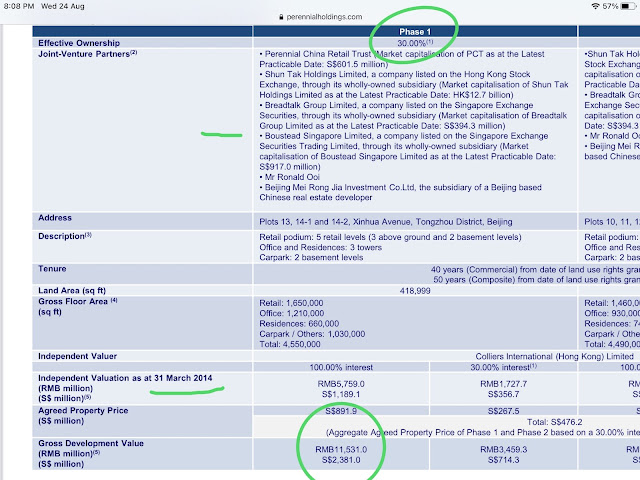Select the 418,999 land area value

[415, 291]
